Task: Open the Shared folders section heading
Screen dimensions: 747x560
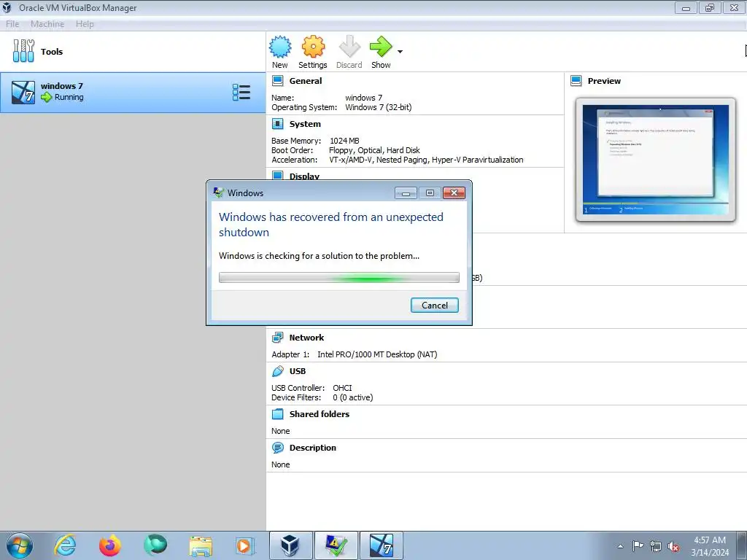Action: [x=320, y=414]
